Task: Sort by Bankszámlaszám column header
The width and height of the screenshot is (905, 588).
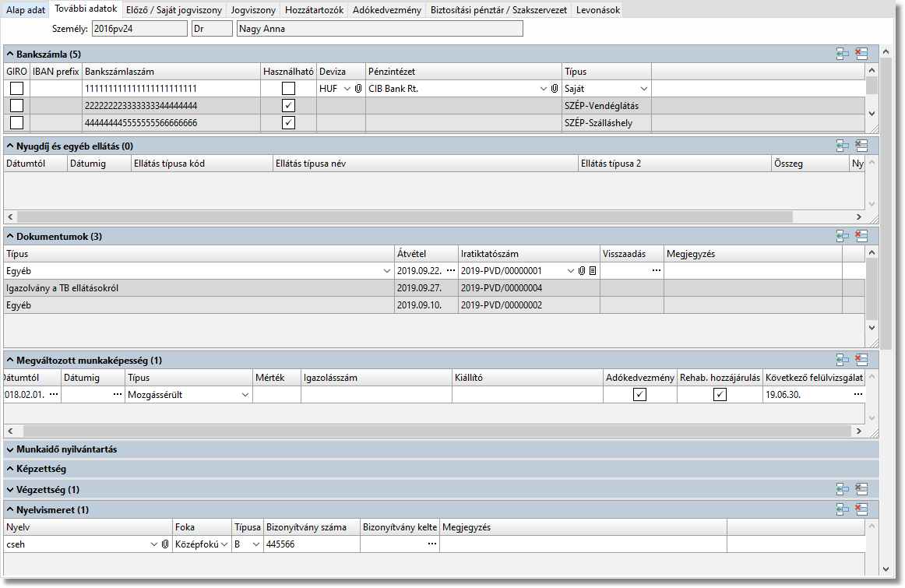Action: tap(171, 72)
